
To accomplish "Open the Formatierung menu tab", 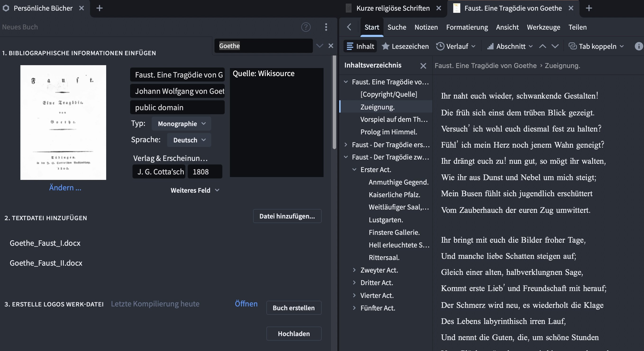I will click(x=467, y=27).
